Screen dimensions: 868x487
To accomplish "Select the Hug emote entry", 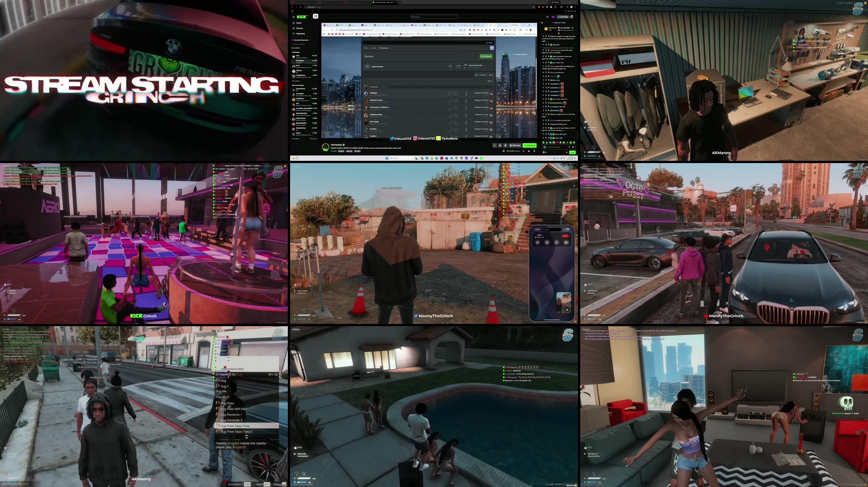I will tap(247, 381).
